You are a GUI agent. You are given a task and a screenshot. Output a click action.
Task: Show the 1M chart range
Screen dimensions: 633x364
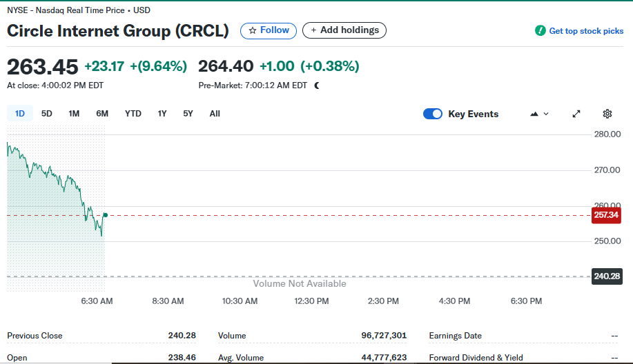[74, 114]
